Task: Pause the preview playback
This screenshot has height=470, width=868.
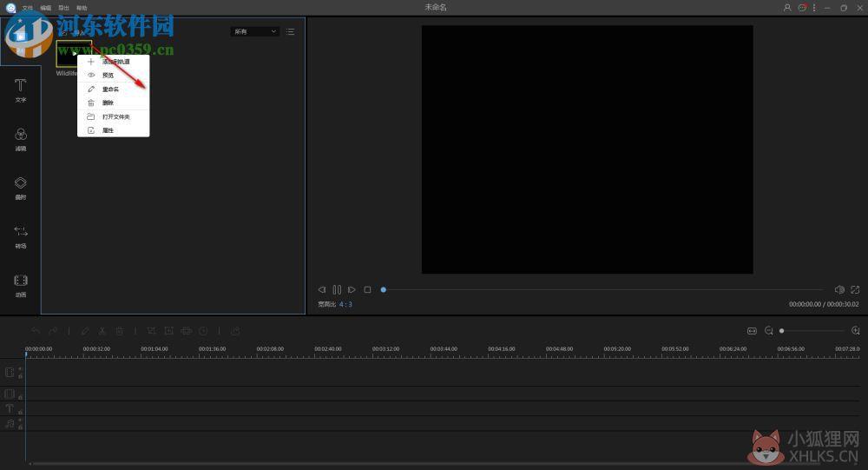Action: (x=337, y=289)
